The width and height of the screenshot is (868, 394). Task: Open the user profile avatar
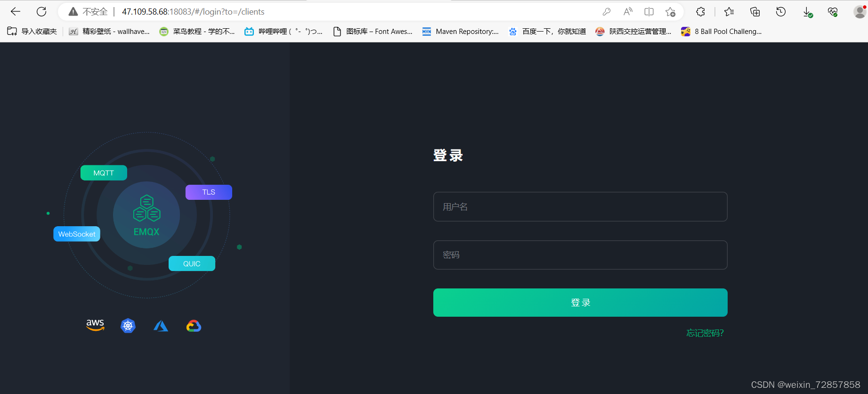coord(860,12)
